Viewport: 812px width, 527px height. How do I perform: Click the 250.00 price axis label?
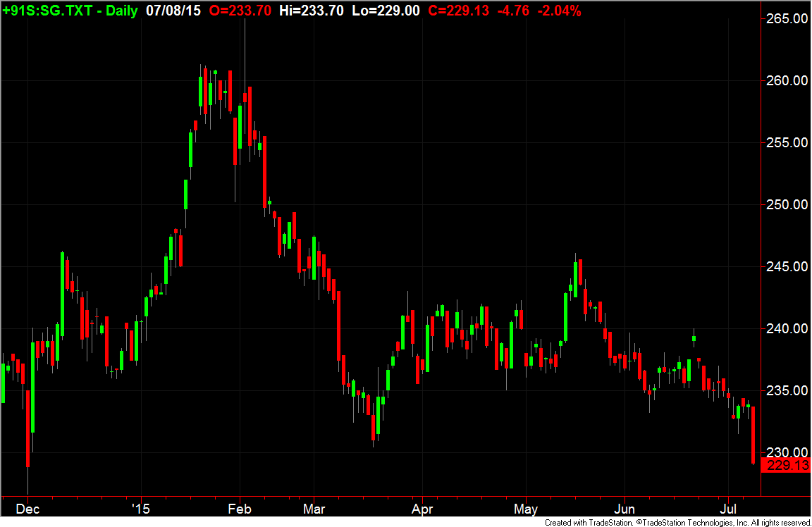787,204
